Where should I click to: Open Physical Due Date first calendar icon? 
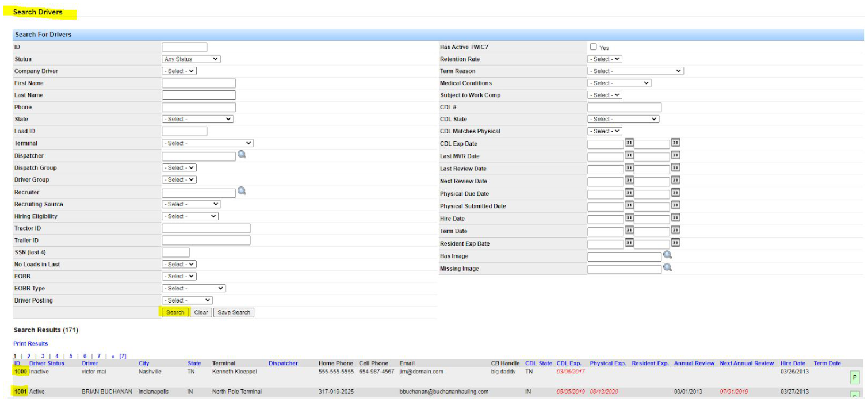(x=629, y=193)
